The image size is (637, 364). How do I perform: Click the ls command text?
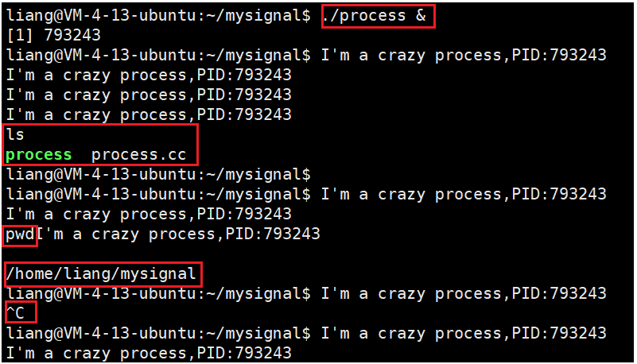[x=15, y=134]
